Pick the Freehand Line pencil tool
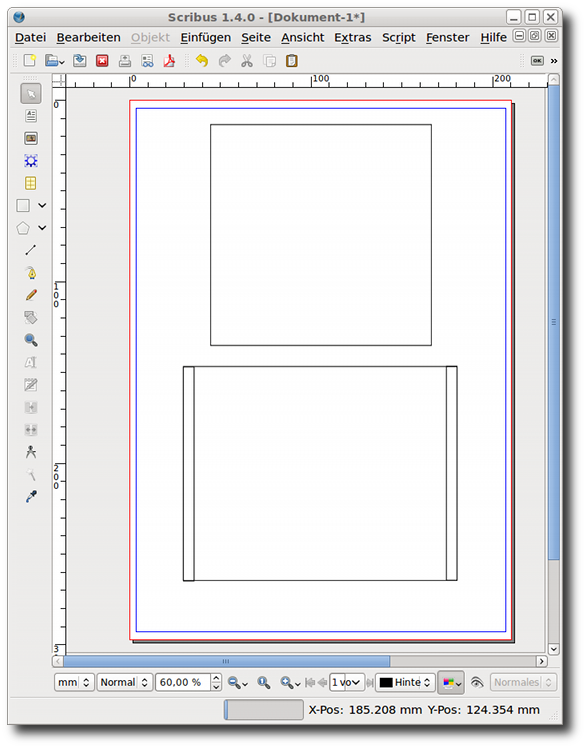586x748 pixels. point(31,295)
